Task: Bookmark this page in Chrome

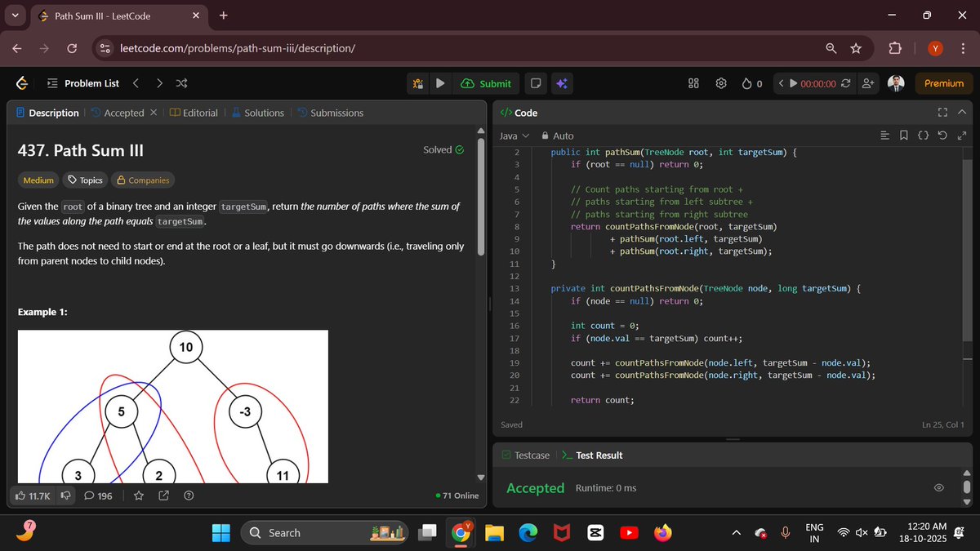Action: 856,48
